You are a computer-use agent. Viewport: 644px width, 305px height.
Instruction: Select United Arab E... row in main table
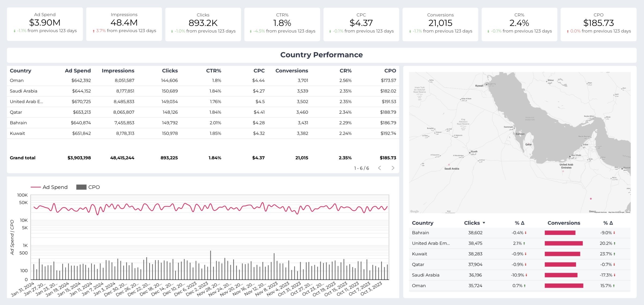tap(26, 102)
